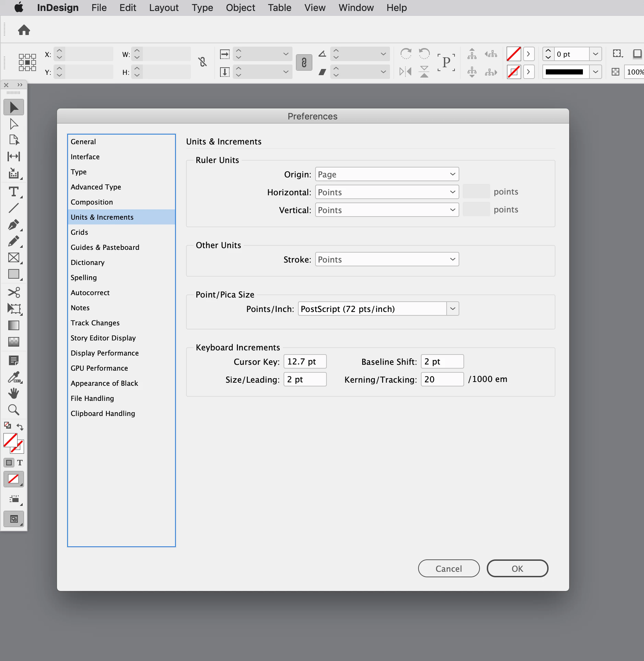
Task: Open the Object menu
Action: tap(240, 8)
